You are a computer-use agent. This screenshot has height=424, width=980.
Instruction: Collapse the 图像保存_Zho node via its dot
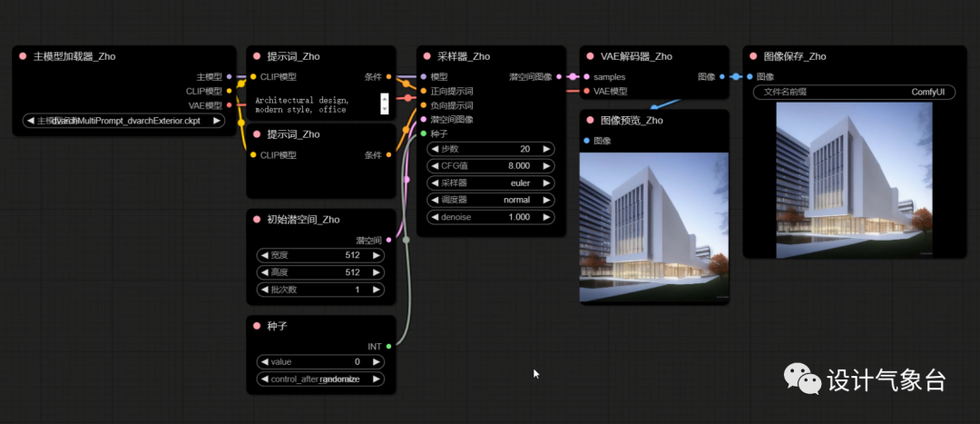coord(753,56)
